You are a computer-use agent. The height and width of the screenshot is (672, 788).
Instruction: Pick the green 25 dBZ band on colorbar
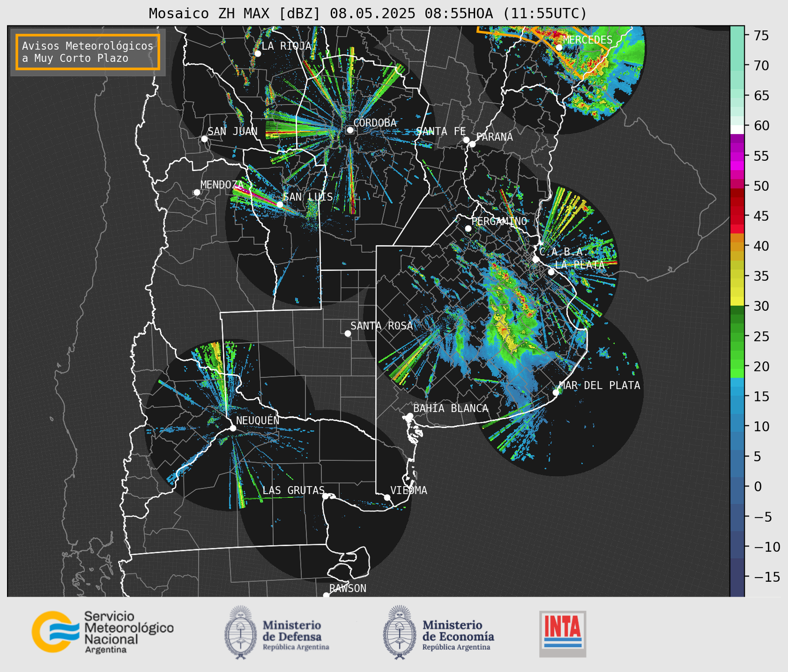737,336
